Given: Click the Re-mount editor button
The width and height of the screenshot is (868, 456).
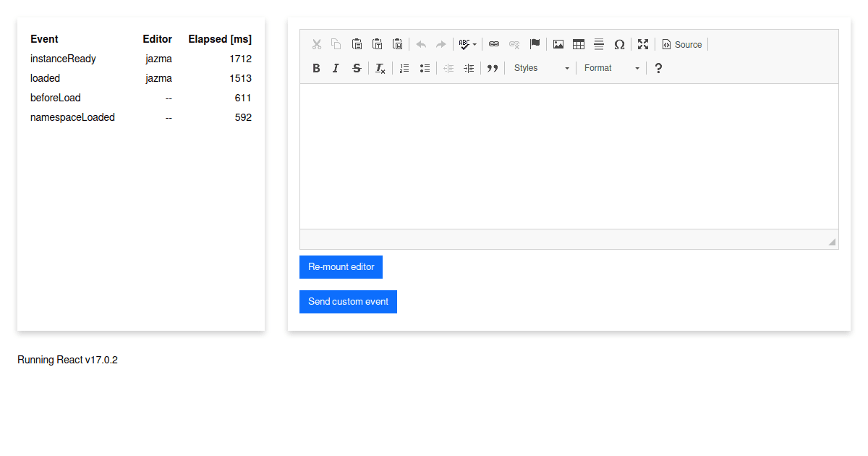Looking at the screenshot, I should coord(341,266).
